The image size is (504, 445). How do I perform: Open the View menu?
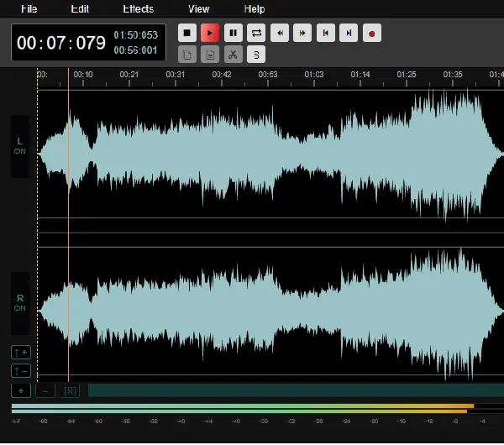198,9
